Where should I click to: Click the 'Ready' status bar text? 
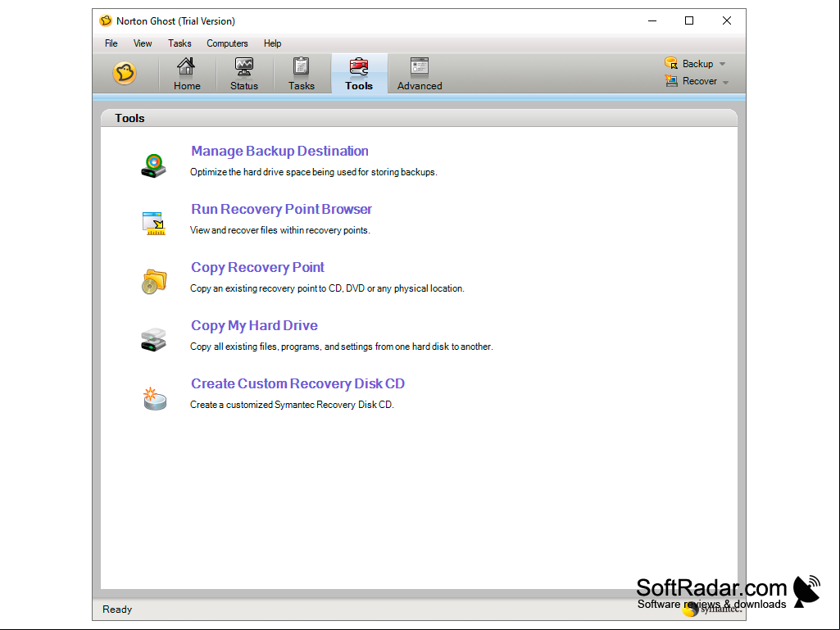point(117,609)
